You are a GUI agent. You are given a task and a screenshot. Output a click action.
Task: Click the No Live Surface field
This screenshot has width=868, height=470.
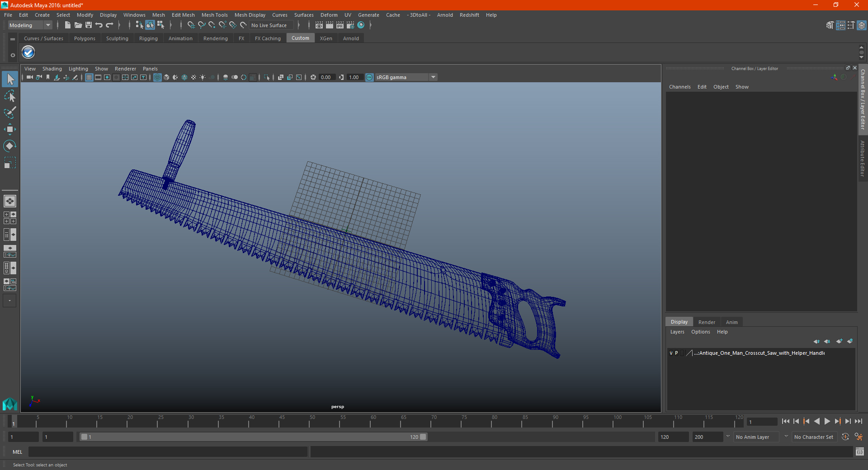pyautogui.click(x=271, y=25)
